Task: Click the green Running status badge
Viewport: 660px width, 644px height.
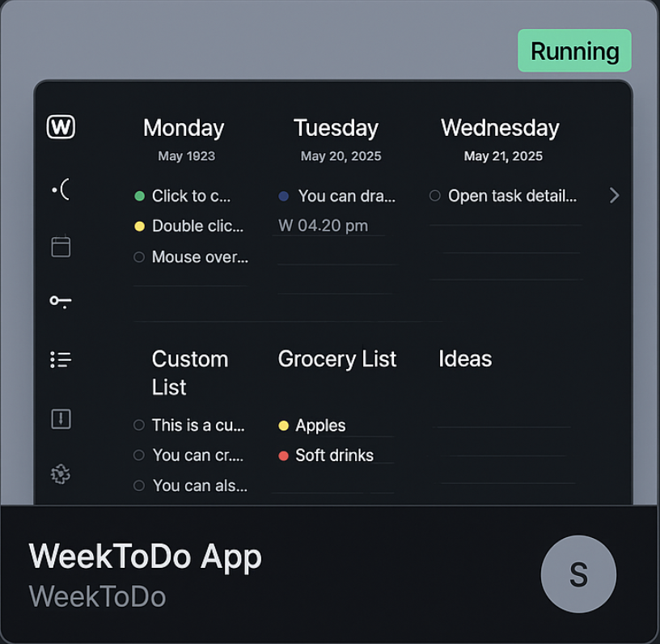Action: [574, 51]
